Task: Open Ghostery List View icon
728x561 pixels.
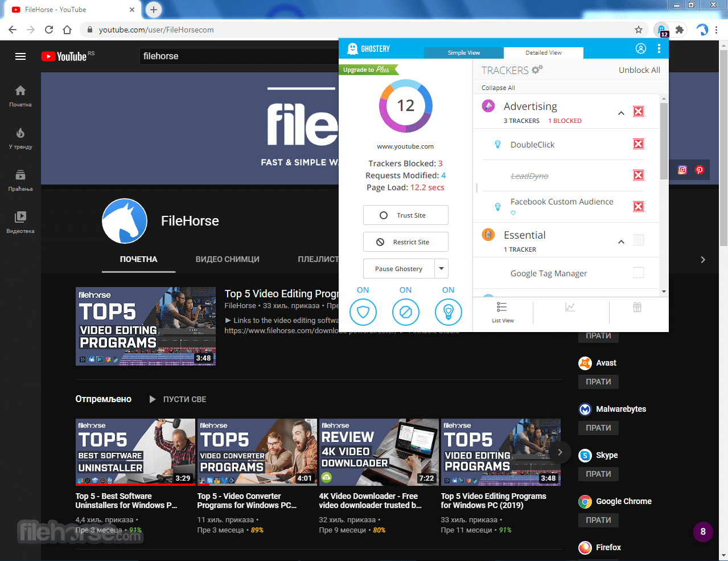Action: point(502,308)
